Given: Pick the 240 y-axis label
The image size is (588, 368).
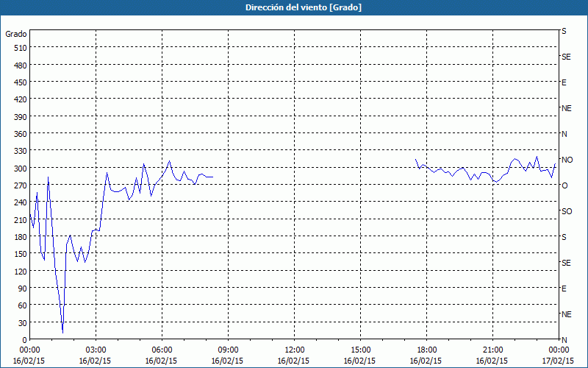Looking at the screenshot, I should (x=21, y=203).
